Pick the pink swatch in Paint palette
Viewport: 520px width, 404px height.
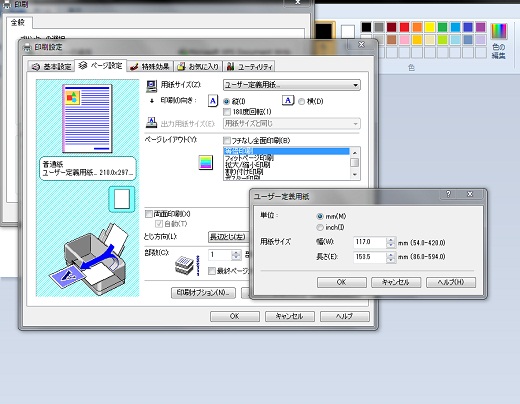(404, 40)
